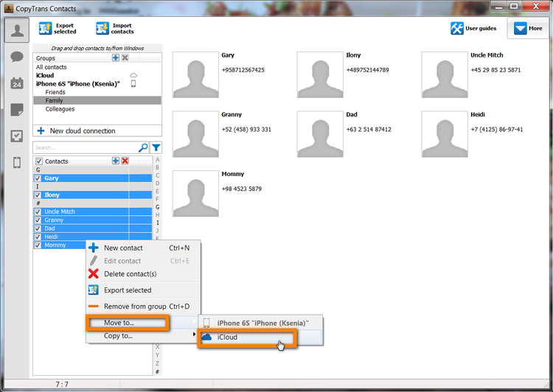The image size is (553, 392).
Task: Delete contacts with red X icon
Action: pos(125,161)
